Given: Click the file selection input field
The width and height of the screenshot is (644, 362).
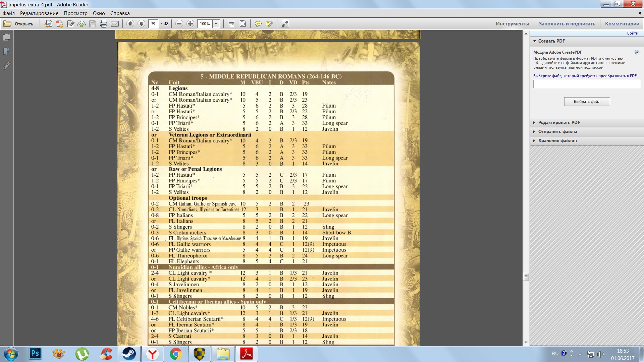Looking at the screenshot, I should coord(587,84).
